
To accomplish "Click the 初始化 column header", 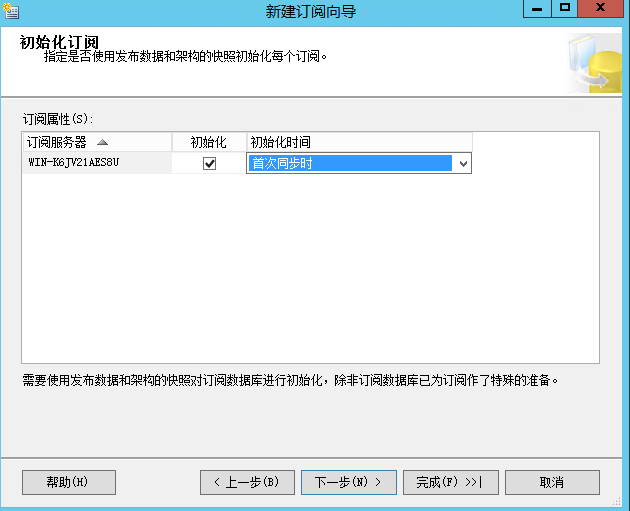I will [x=209, y=142].
